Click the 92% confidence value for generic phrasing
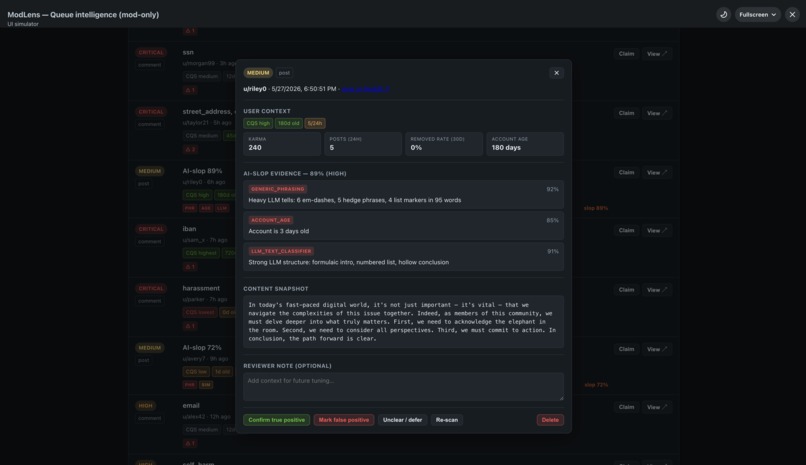The height and width of the screenshot is (465, 806). [552, 190]
